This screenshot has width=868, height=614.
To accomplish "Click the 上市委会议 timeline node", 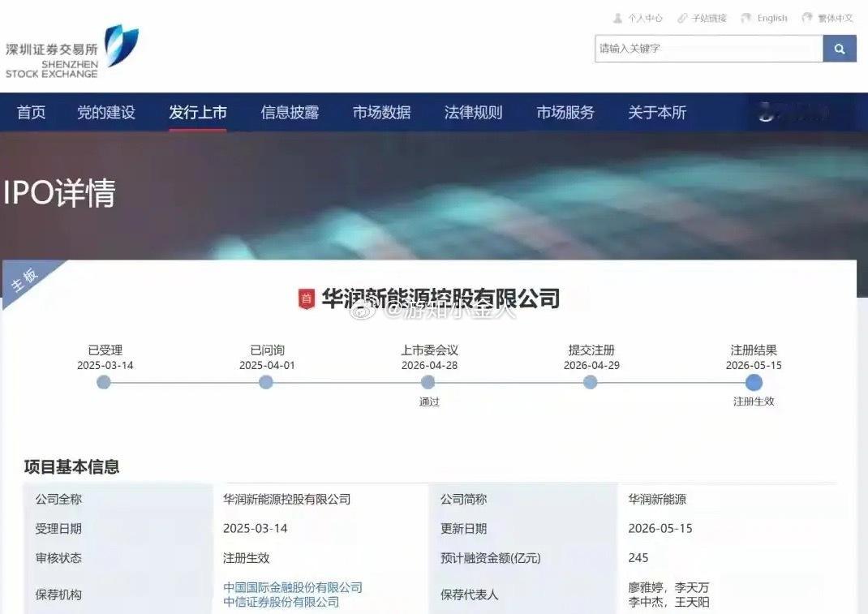I will coord(428,382).
